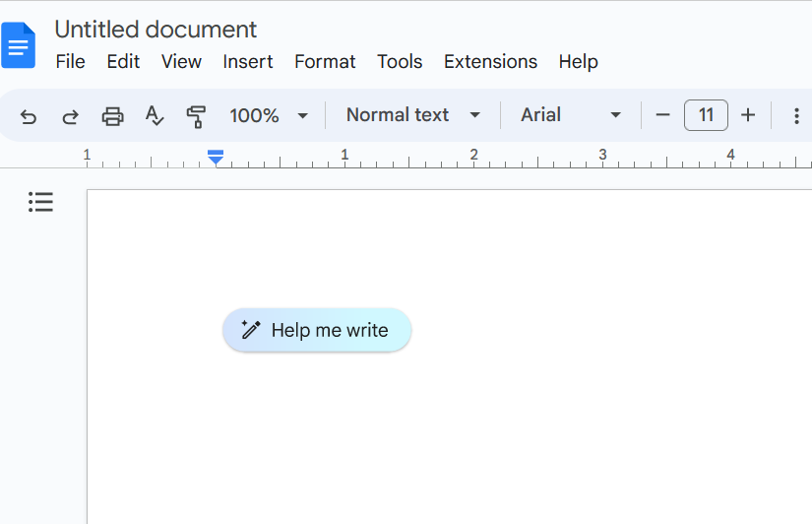Open the Help menu

(578, 62)
